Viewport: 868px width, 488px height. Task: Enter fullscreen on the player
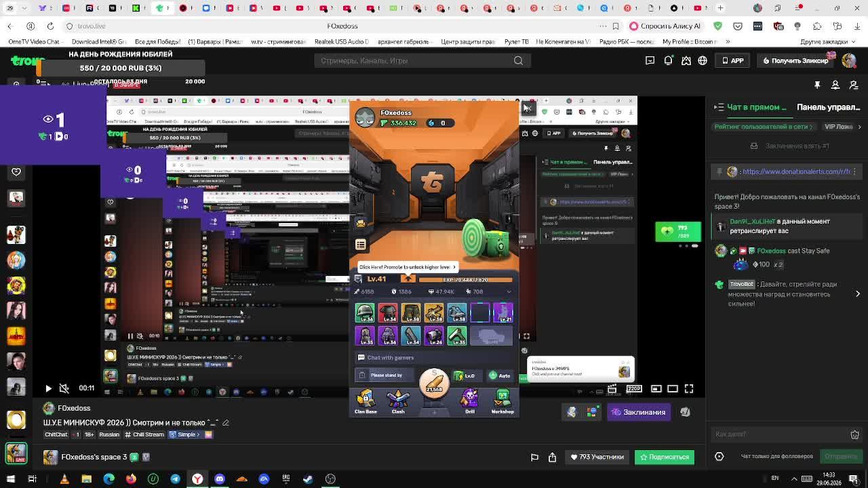(689, 388)
